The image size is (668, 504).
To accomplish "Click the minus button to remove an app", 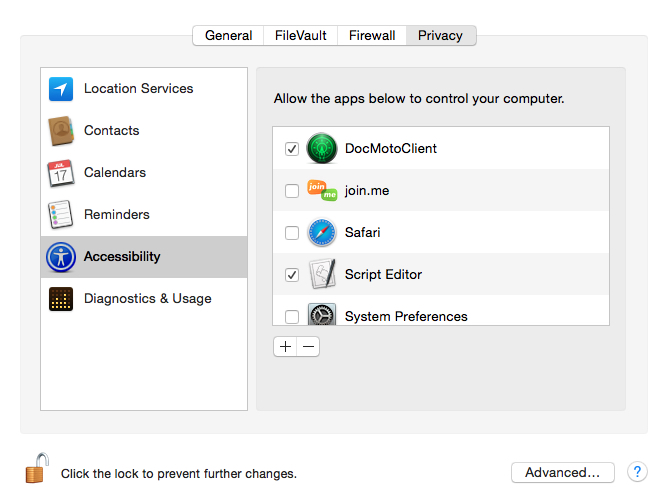I will (308, 347).
